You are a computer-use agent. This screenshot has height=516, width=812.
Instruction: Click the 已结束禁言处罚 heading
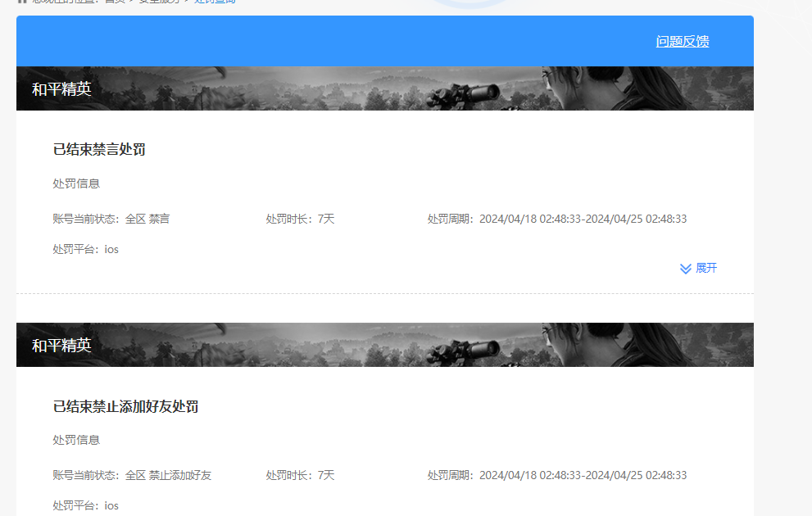click(x=99, y=150)
